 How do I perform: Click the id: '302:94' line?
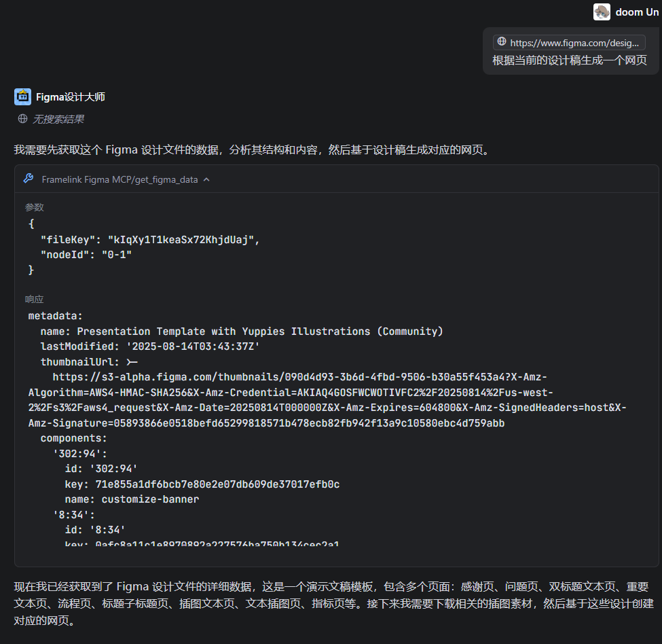(x=101, y=469)
